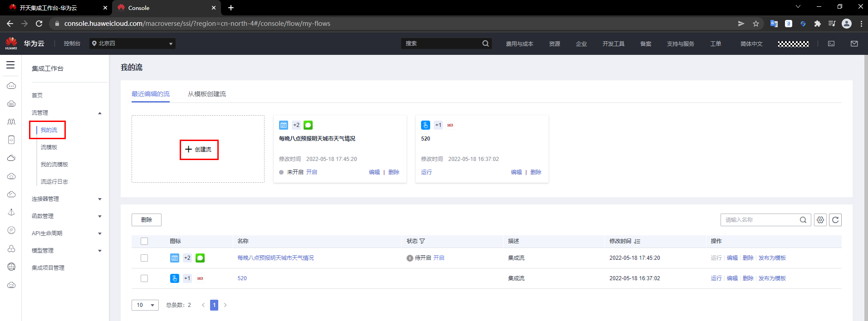Open a new browser tab

pos(231,8)
